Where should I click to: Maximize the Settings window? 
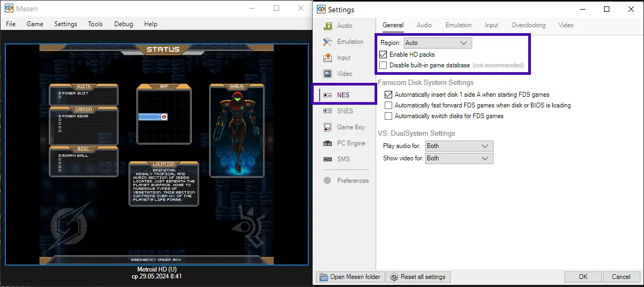[607, 9]
